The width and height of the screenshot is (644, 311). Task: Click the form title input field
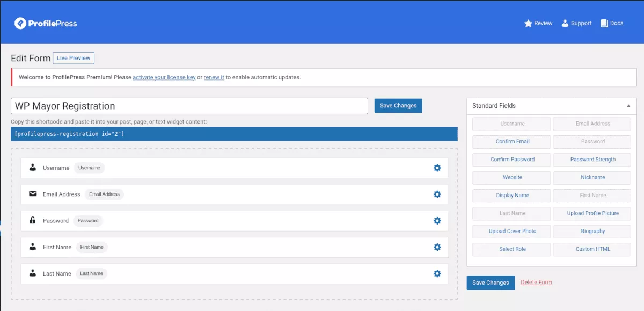click(189, 106)
